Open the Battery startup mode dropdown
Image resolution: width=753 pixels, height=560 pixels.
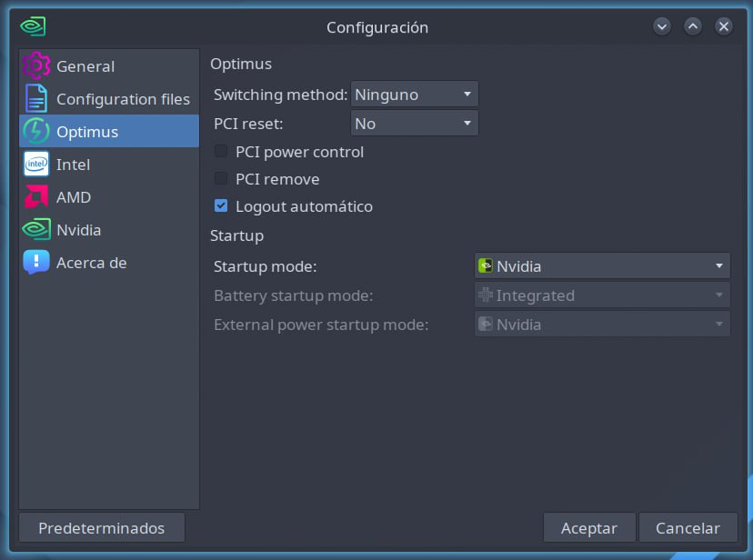602,295
